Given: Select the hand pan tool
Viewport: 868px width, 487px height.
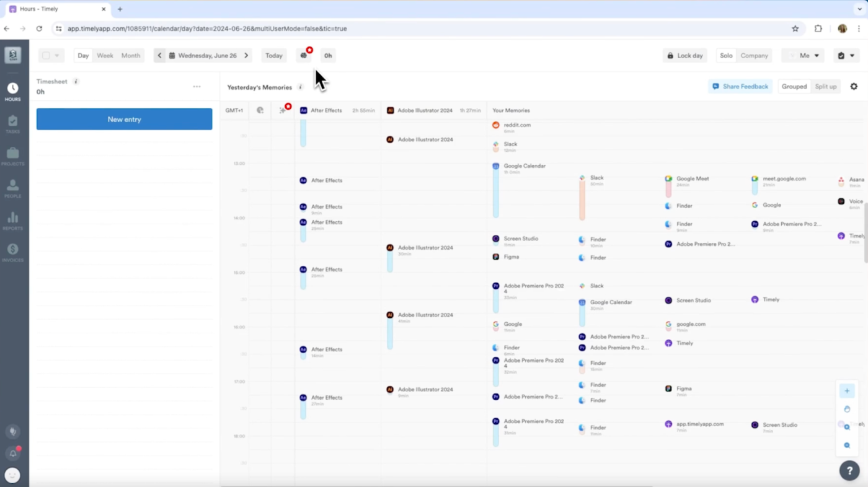Looking at the screenshot, I should click(847, 409).
